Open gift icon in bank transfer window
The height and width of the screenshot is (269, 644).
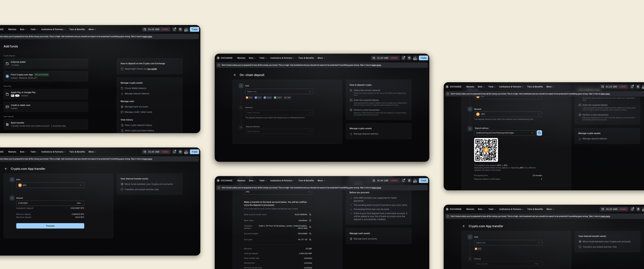pyautogui.click(x=409, y=181)
